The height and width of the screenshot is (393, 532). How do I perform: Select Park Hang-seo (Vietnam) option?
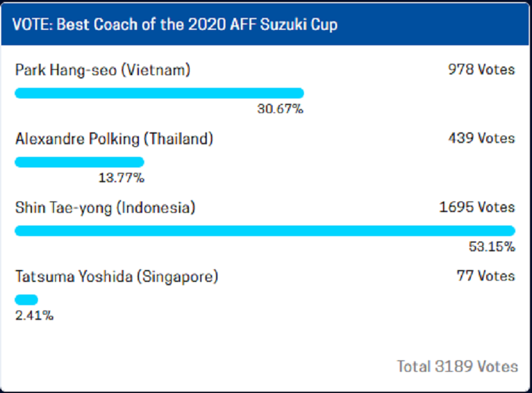point(103,70)
